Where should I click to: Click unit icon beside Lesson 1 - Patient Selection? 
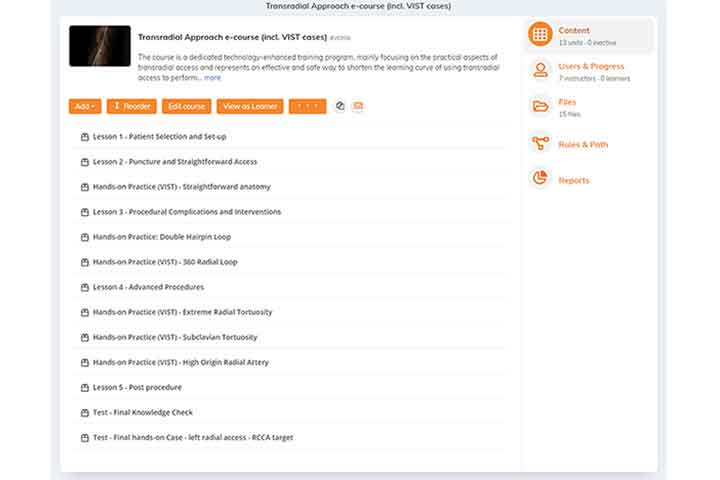coord(84,137)
